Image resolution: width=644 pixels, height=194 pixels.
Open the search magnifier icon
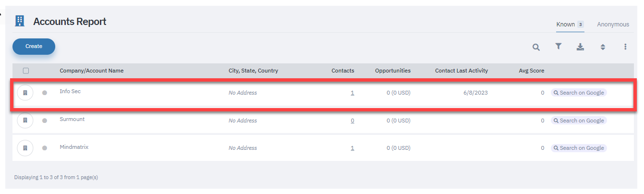536,47
